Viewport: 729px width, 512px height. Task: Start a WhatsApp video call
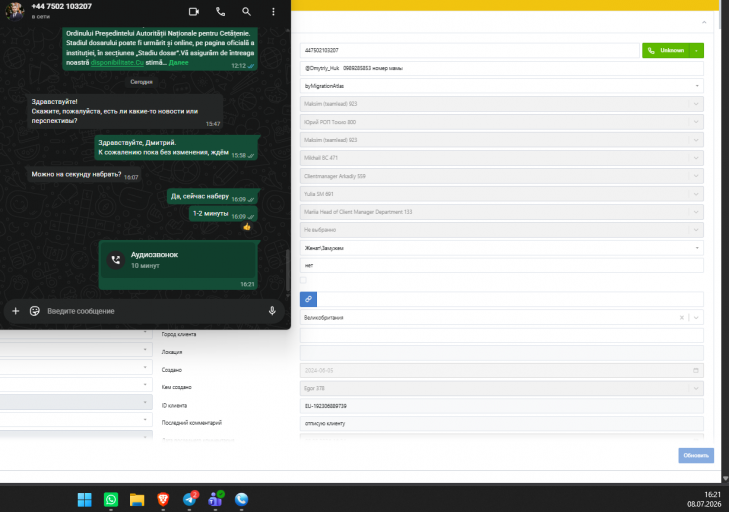tap(194, 12)
